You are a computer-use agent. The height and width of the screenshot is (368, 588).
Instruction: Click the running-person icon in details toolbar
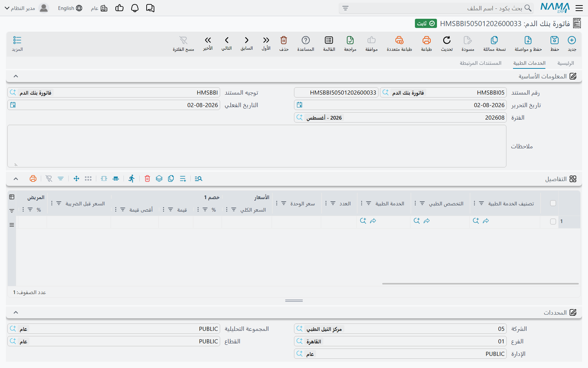[132, 178]
